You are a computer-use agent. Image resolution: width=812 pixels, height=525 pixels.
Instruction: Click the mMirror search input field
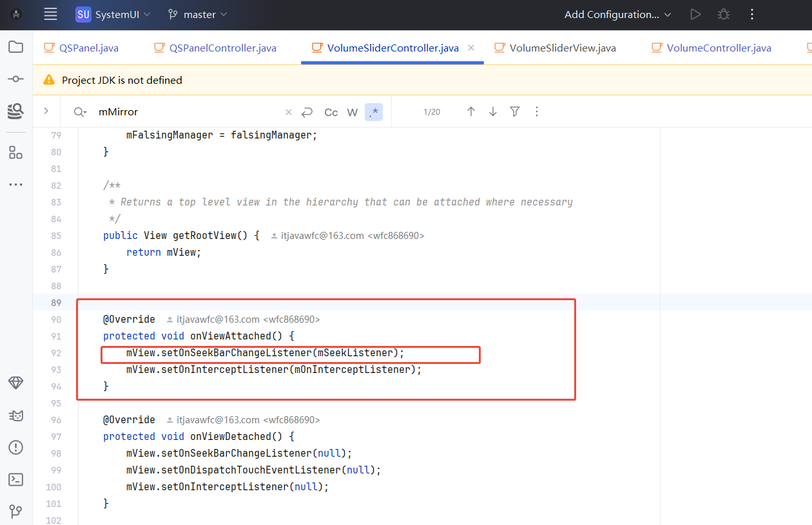187,112
